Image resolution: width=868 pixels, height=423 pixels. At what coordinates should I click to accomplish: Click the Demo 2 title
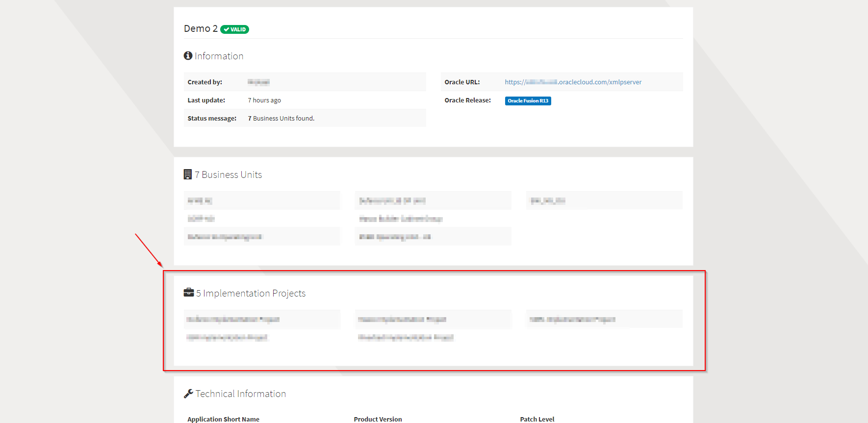[x=201, y=29]
